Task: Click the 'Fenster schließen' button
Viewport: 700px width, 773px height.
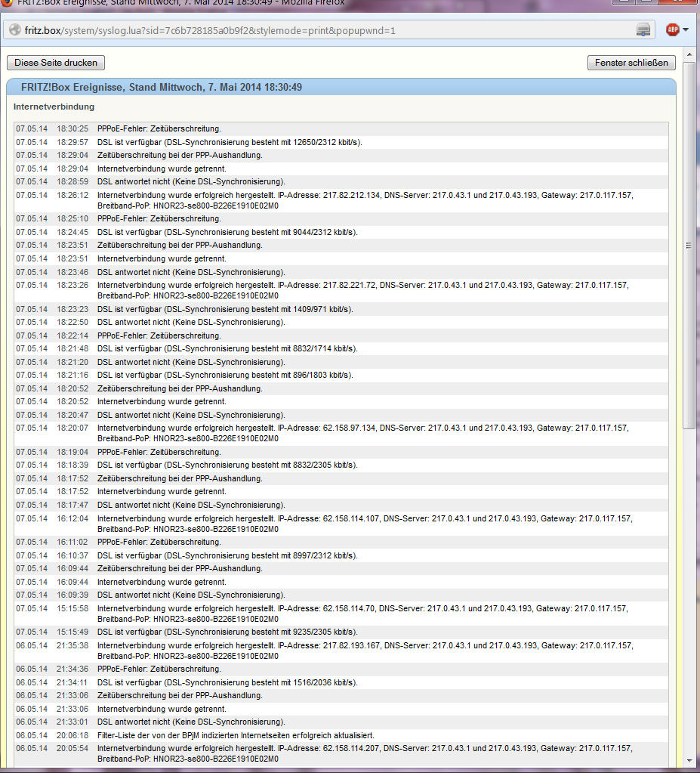Action: (631, 63)
